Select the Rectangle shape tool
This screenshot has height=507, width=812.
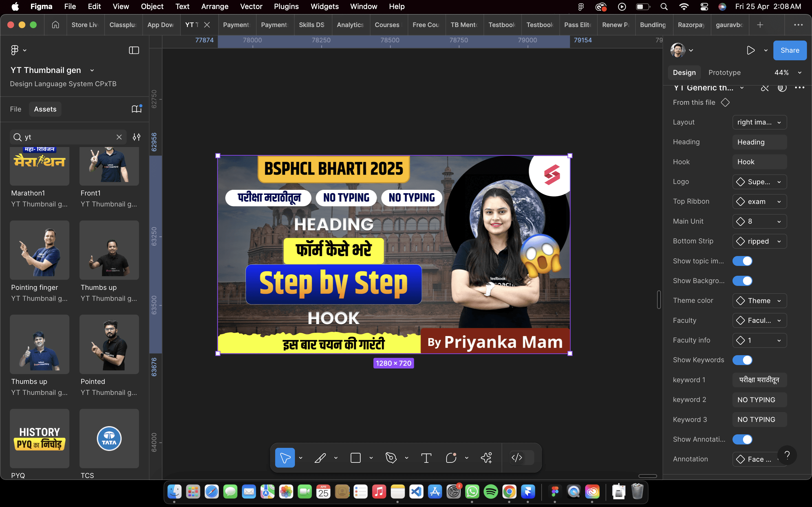(x=355, y=458)
